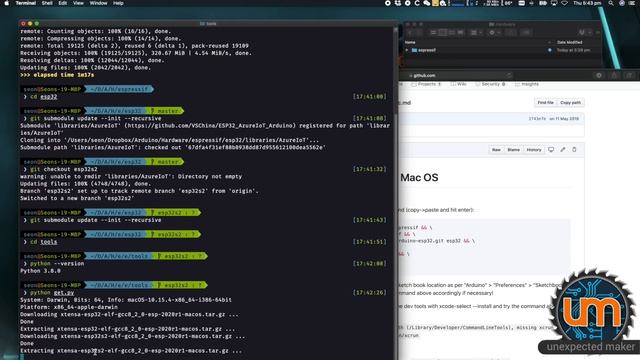Click the Siri icon in menu bar
This screenshot has height=360, width=640.
tap(622, 3)
